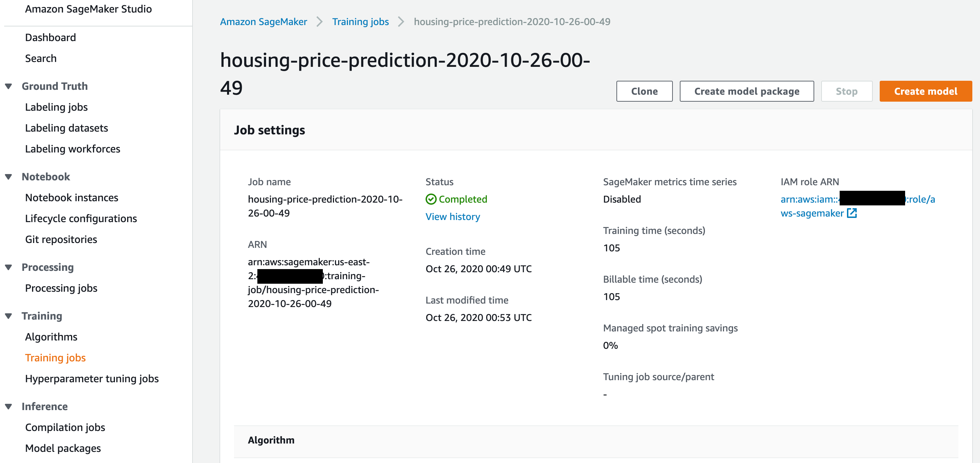Select Hyperparameter tuning jobs menu item
Viewport: 980px width, 463px height.
point(92,379)
